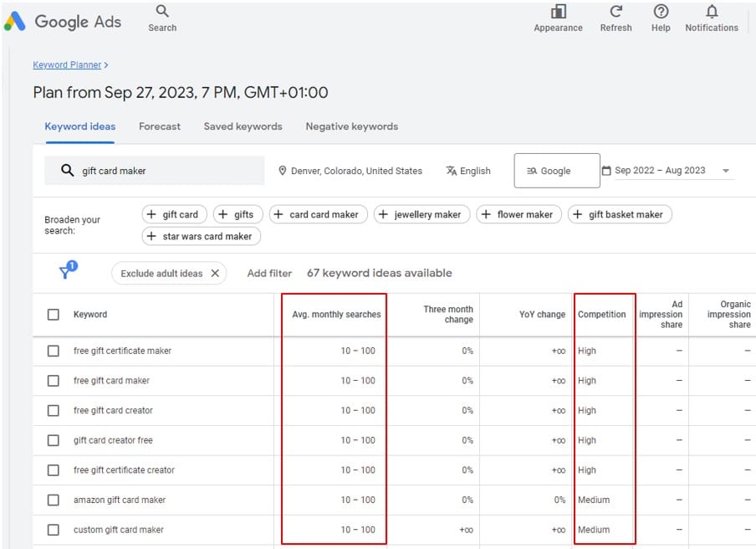Click the Exclude adult ideas chip
This screenshot has height=549, width=756.
(x=169, y=273)
